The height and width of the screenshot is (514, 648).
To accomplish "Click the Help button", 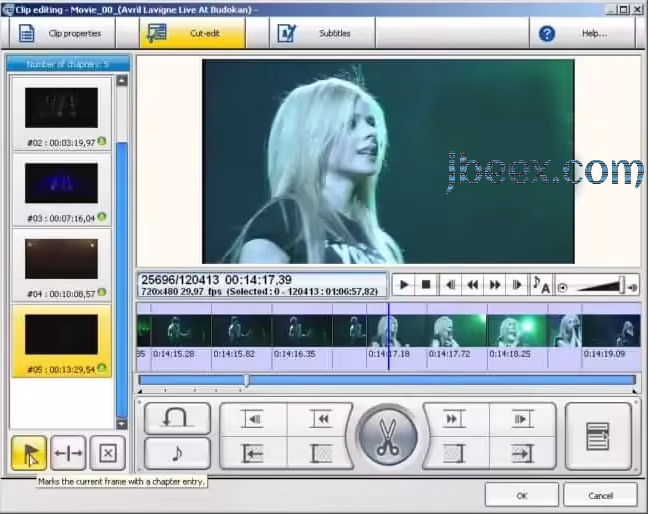I will (582, 33).
